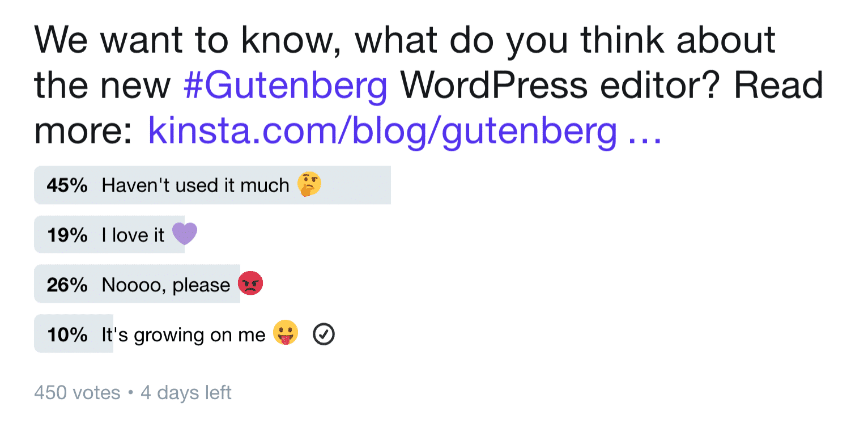The height and width of the screenshot is (432, 868).
Task: Click the "450 votes" text
Action: pyautogui.click(x=76, y=392)
